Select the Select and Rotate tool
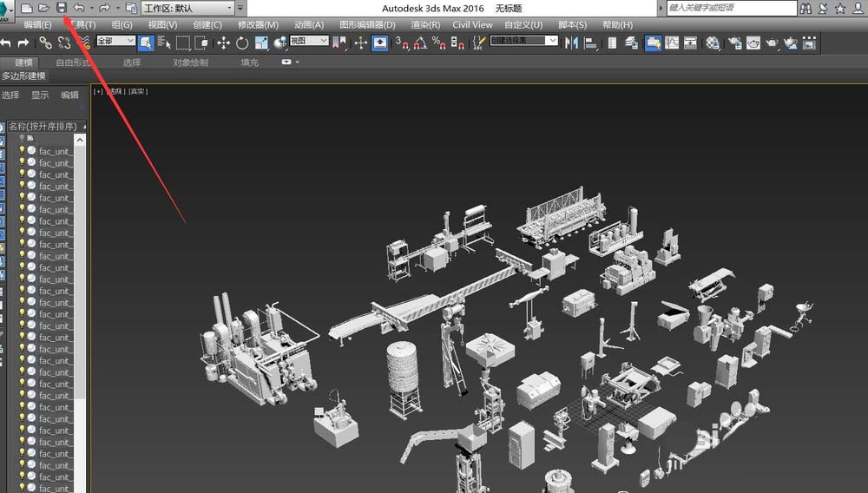Screen dimensions: 868x493 (x=242, y=43)
